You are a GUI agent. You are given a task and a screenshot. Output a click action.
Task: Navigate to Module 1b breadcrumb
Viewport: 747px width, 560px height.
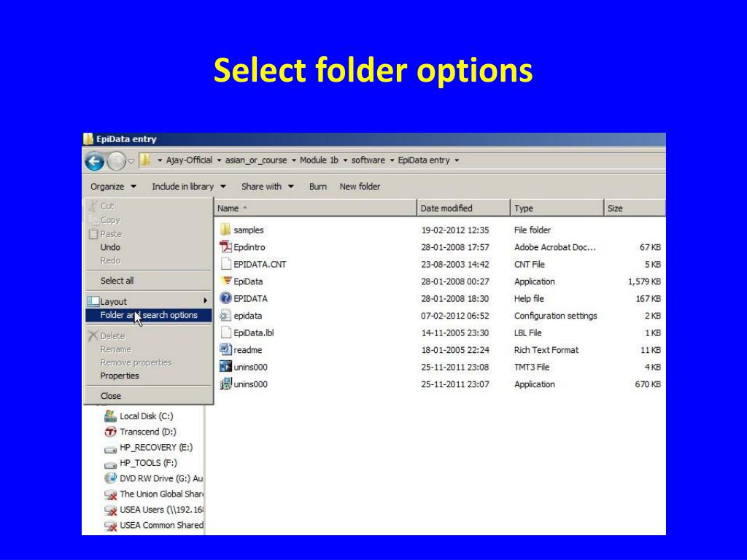[x=319, y=160]
